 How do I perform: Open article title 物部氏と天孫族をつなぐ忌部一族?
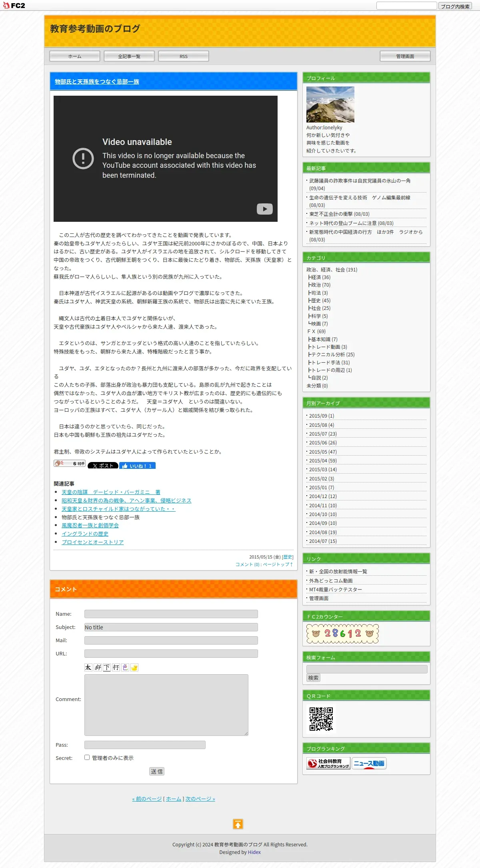(x=97, y=82)
